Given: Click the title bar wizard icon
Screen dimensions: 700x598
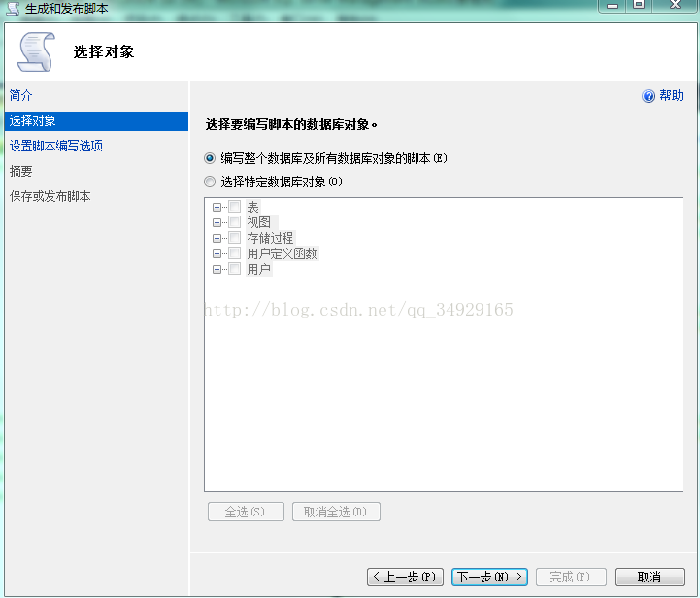Looking at the screenshot, I should 13,8.
